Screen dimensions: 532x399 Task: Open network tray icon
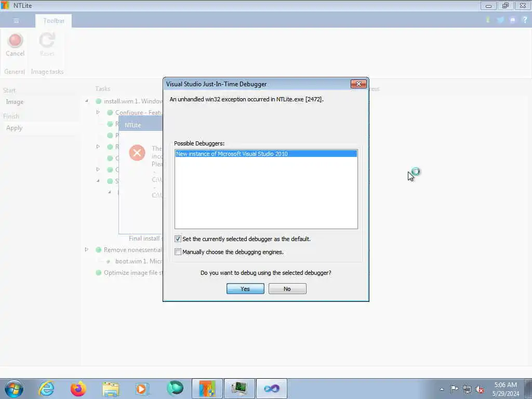point(467,389)
